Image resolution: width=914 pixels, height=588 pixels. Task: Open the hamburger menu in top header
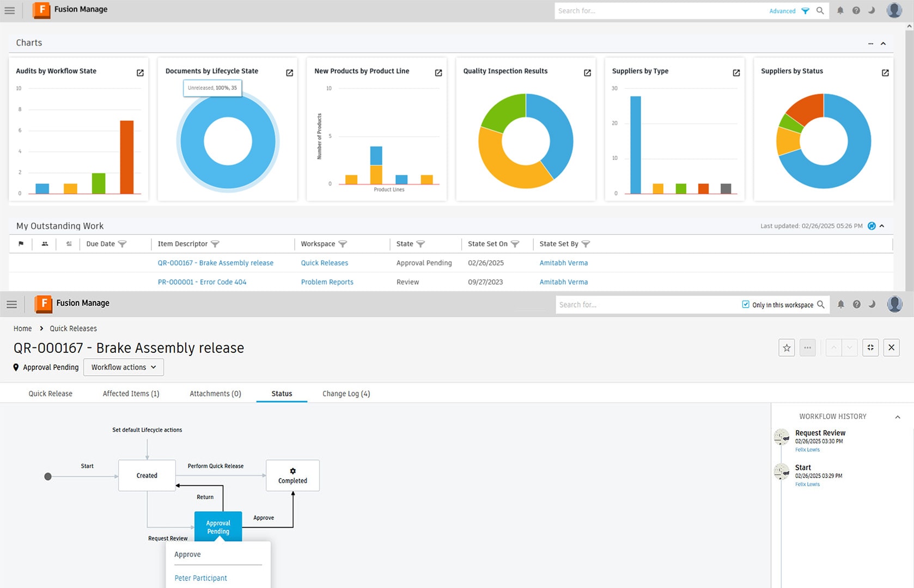click(x=10, y=10)
